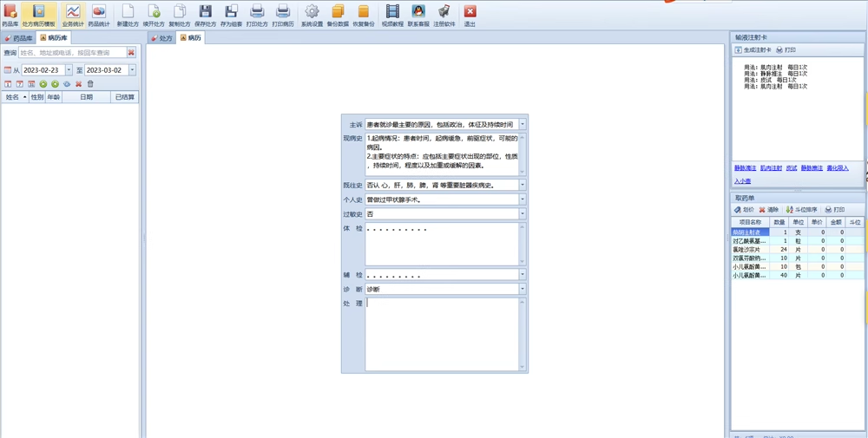Open the start date 2023-02-23 dropdown
The height and width of the screenshot is (438, 868).
69,70
